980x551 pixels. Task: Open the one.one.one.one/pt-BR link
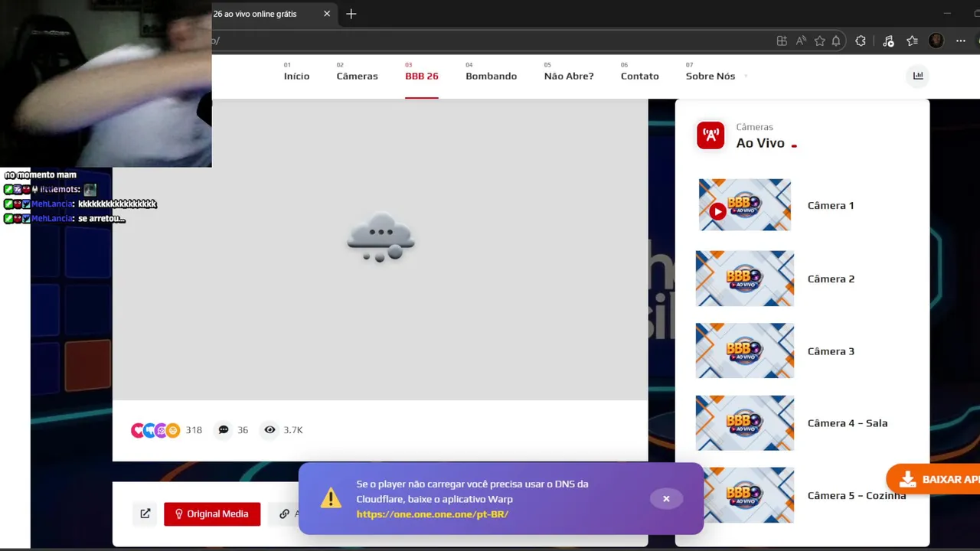pos(432,514)
